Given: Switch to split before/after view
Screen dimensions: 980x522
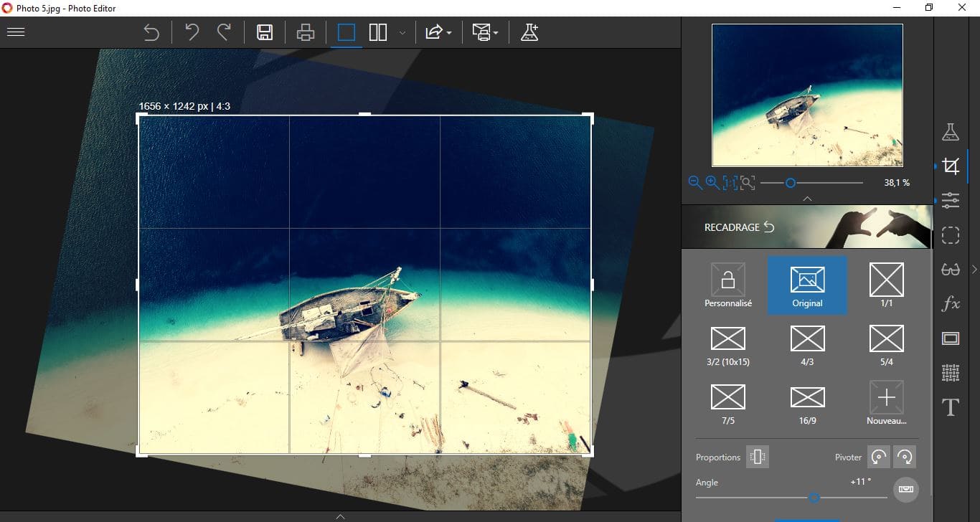Looking at the screenshot, I should point(378,32).
